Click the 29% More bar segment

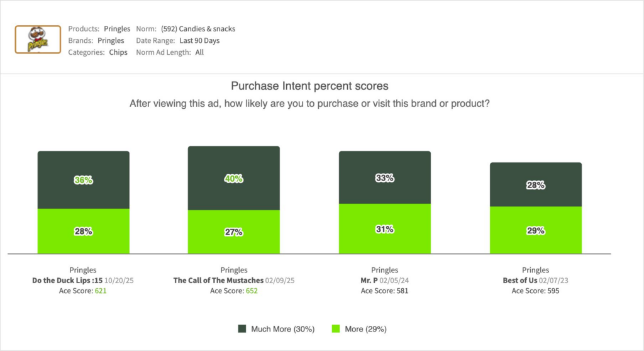pyautogui.click(x=536, y=231)
